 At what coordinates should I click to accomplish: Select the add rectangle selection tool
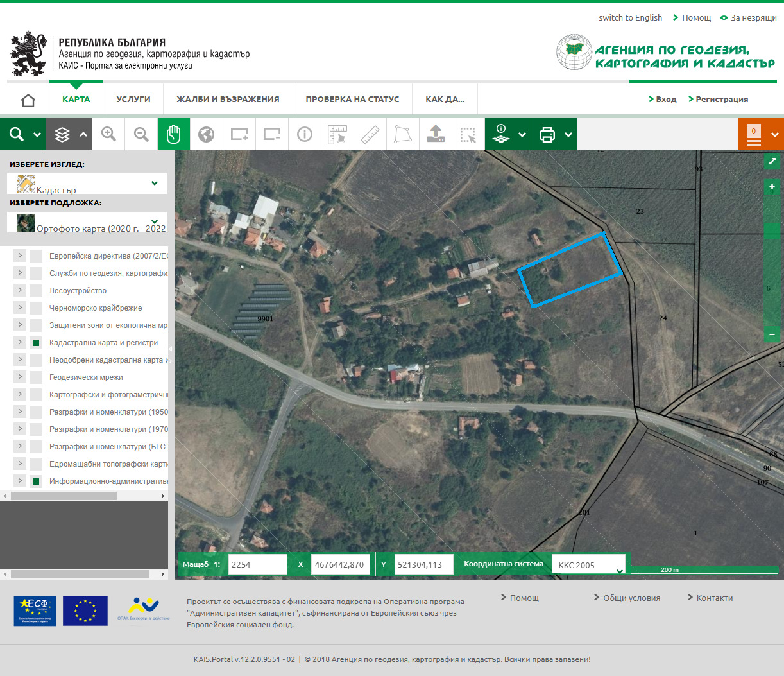coord(239,134)
